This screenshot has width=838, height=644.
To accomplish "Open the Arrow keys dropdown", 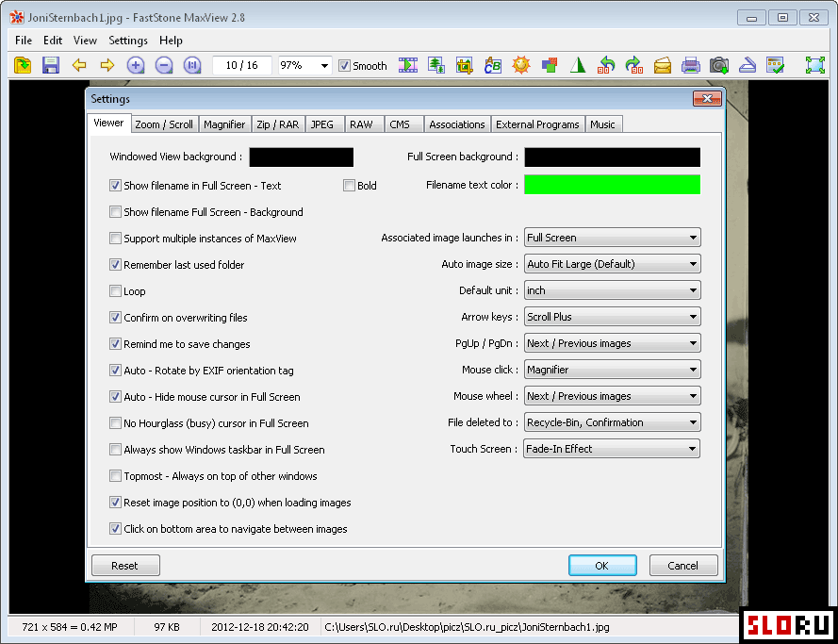I will tap(612, 317).
